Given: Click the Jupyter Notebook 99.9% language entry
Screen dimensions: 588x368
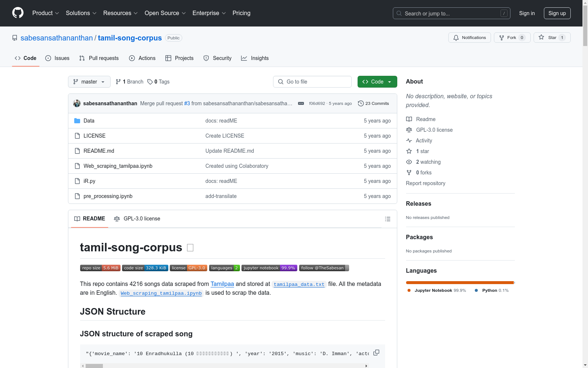Looking at the screenshot, I should point(437,290).
